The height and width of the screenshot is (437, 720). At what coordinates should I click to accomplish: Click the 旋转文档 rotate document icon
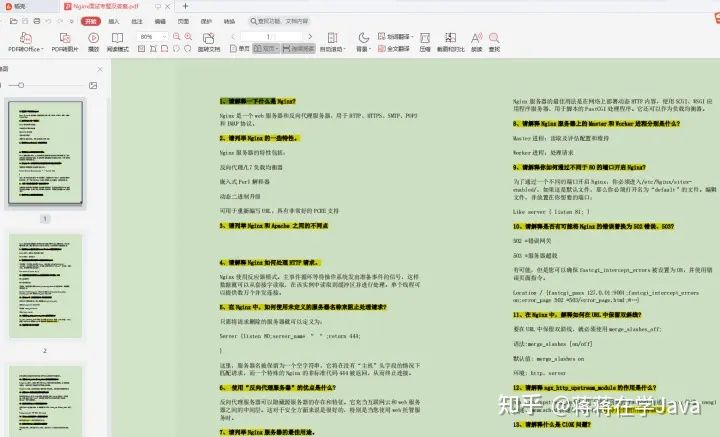(x=209, y=38)
